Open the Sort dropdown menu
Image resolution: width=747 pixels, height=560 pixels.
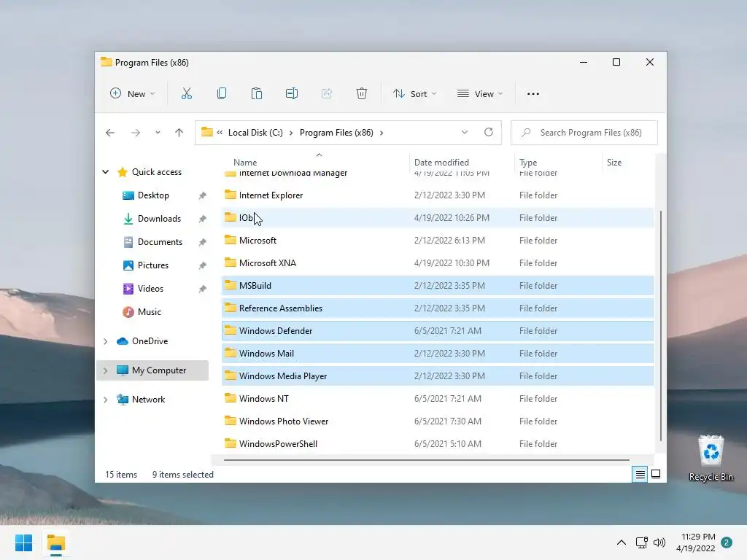point(414,94)
